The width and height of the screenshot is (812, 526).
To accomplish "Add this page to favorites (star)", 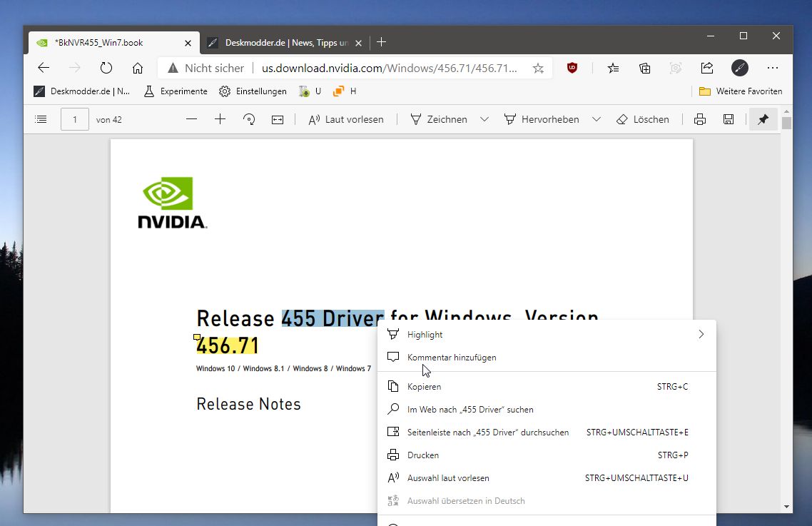I will click(538, 68).
